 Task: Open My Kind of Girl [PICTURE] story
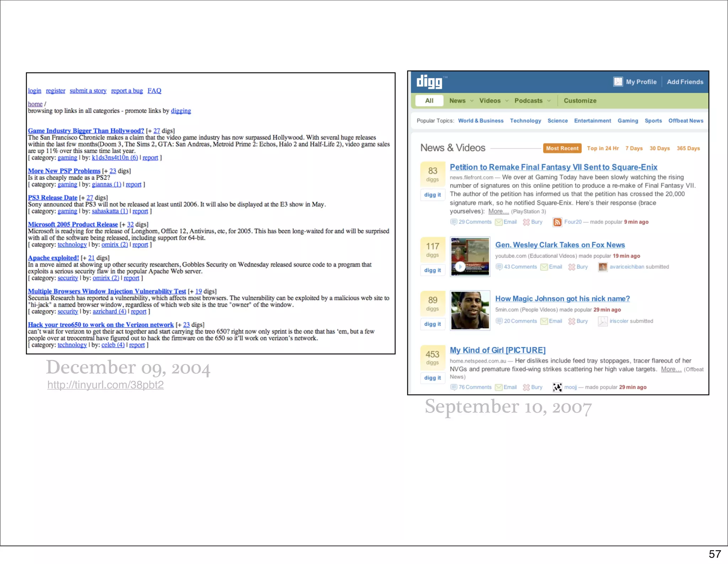point(498,350)
